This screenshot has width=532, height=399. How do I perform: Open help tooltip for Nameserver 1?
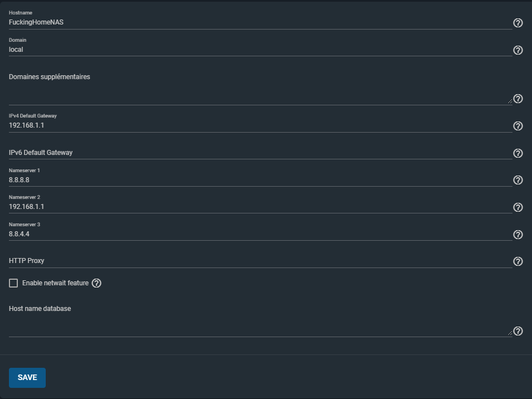[518, 180]
